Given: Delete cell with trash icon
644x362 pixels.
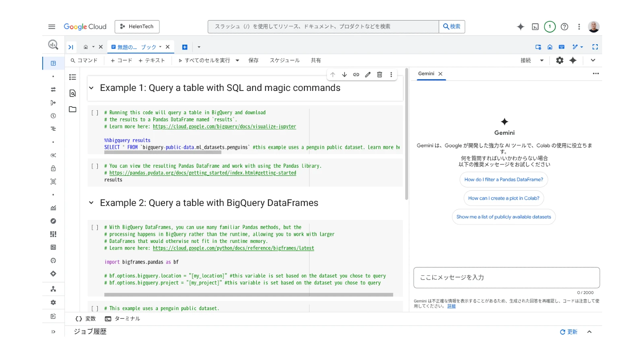Looking at the screenshot, I should [380, 74].
